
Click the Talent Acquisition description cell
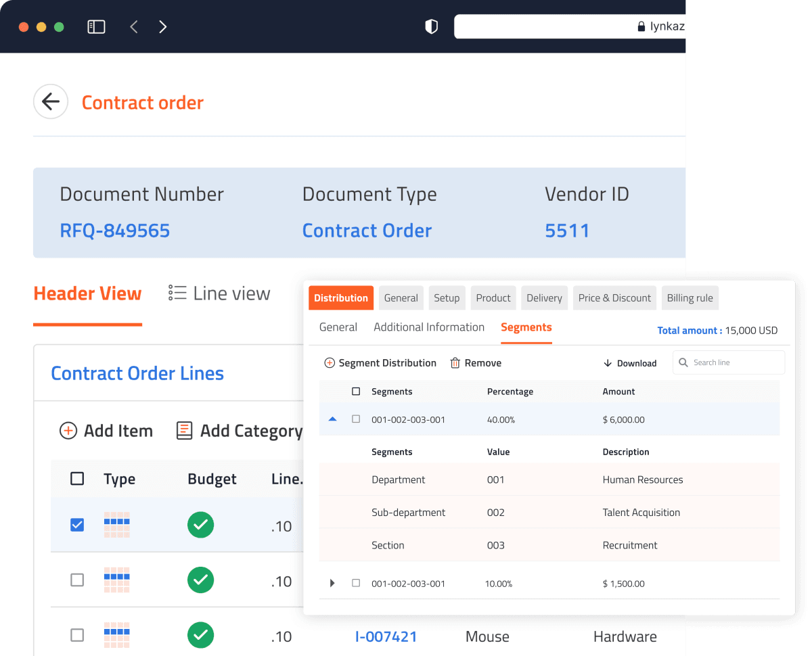click(x=641, y=513)
